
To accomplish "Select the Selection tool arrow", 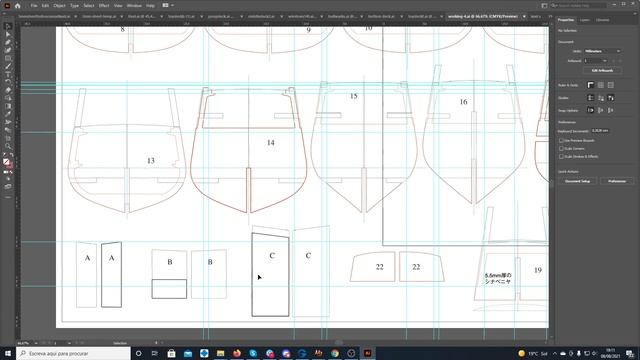I will 8,27.
